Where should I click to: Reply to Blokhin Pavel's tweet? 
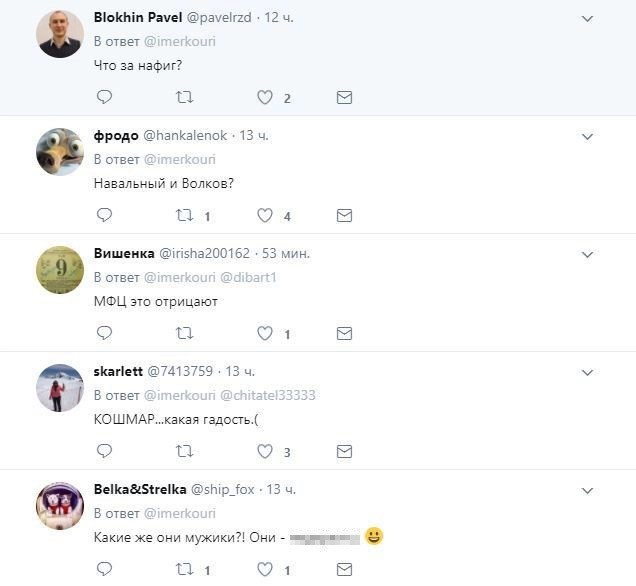(x=103, y=97)
